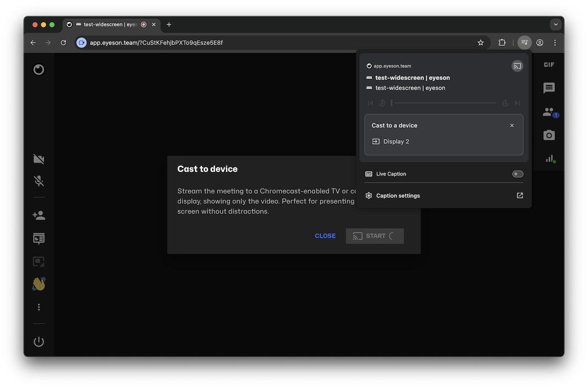Unmute the microphone in left sidebar
This screenshot has width=588, height=388.
coord(39,181)
